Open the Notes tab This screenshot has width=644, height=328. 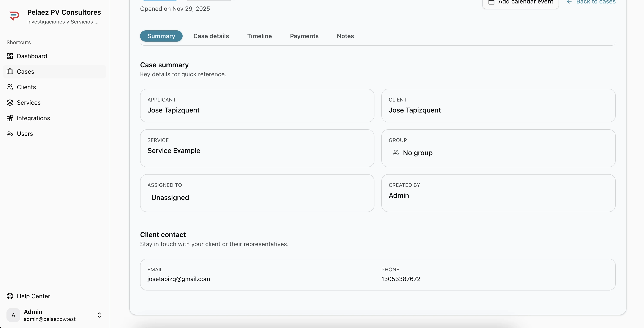click(345, 36)
